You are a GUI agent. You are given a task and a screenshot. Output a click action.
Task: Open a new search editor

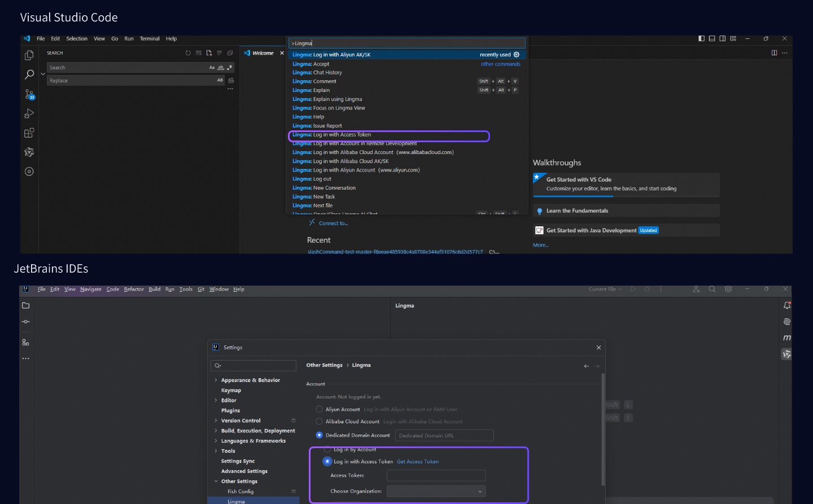tap(209, 53)
